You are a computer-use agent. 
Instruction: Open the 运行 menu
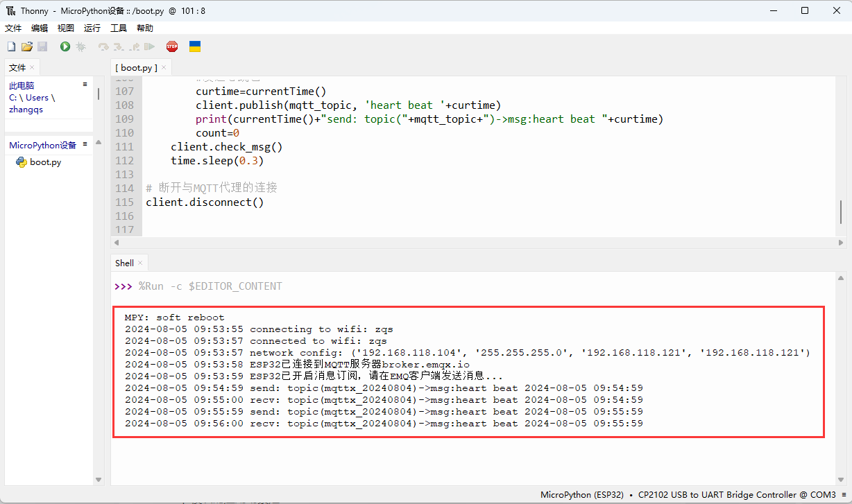(x=92, y=28)
